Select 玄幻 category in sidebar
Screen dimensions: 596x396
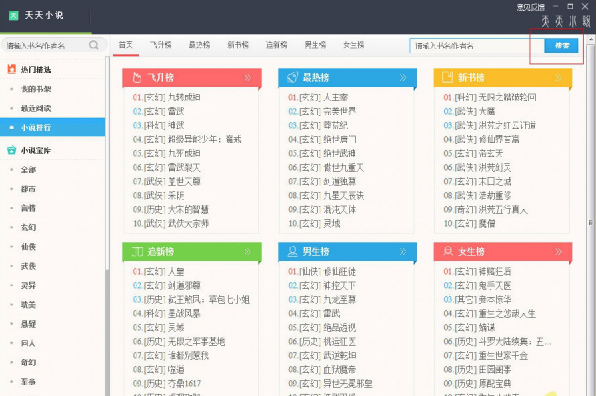point(28,227)
